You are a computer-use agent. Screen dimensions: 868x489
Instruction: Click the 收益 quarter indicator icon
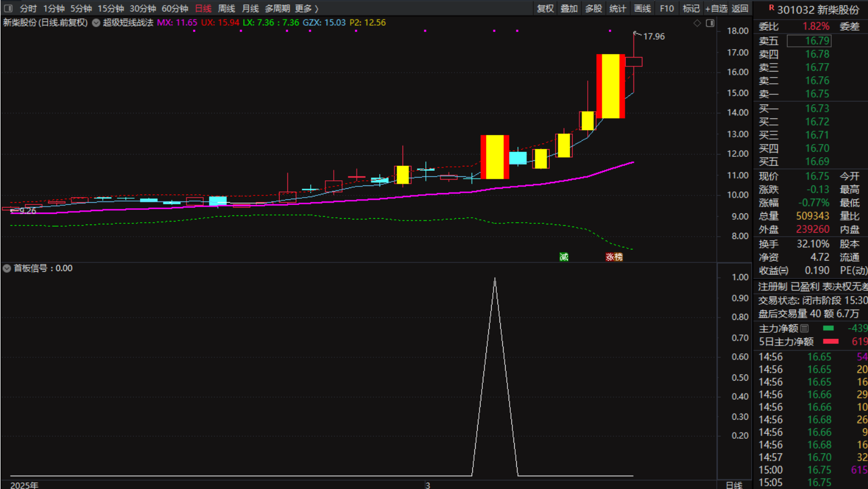click(784, 271)
